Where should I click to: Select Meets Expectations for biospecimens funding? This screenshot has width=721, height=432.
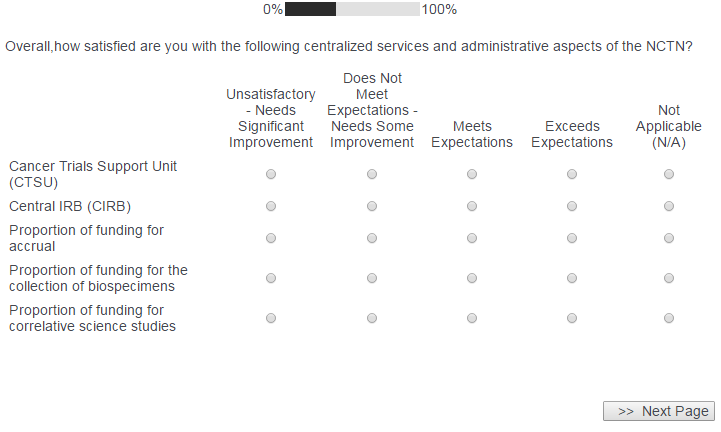pos(472,279)
